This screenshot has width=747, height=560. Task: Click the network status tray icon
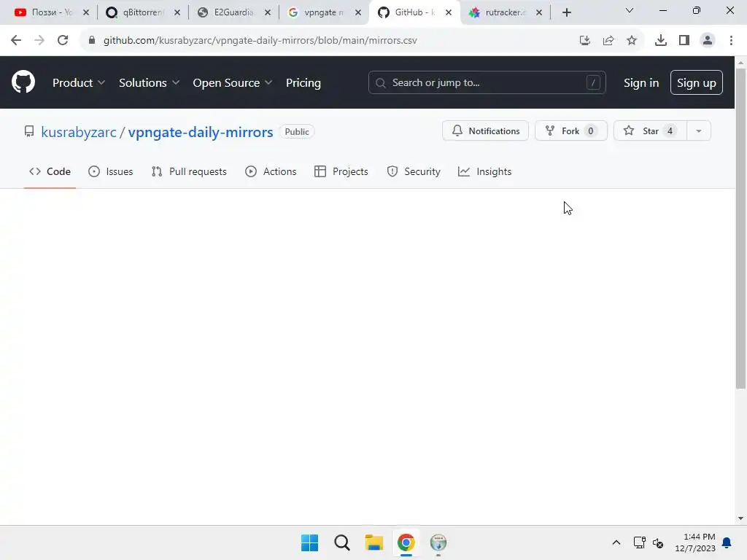tap(639, 542)
